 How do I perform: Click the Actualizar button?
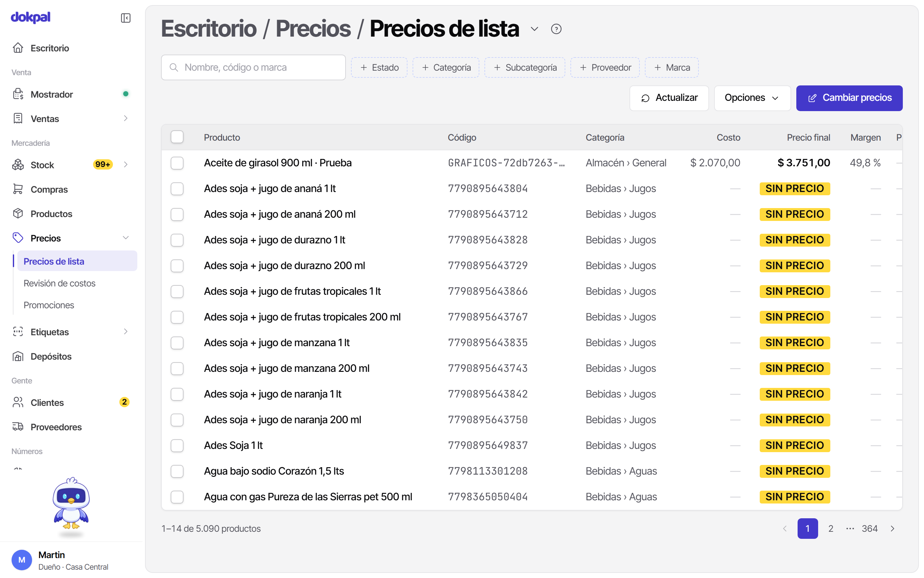[669, 98]
